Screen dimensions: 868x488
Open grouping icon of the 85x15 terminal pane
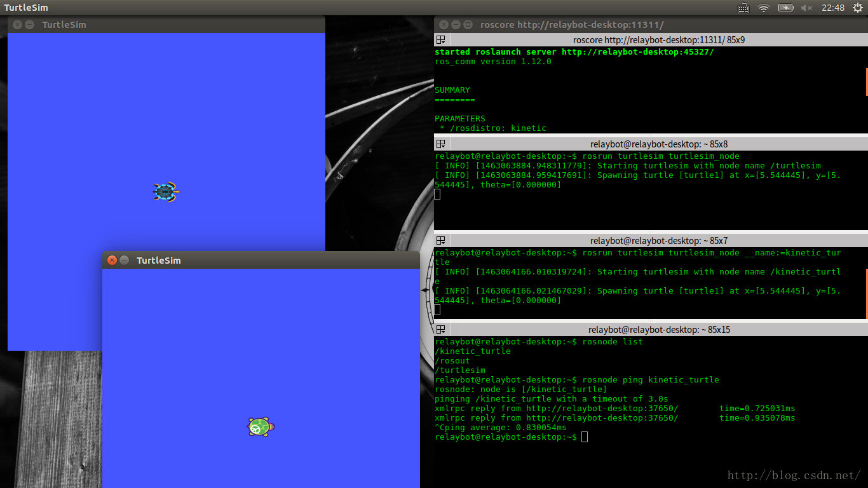(x=440, y=330)
